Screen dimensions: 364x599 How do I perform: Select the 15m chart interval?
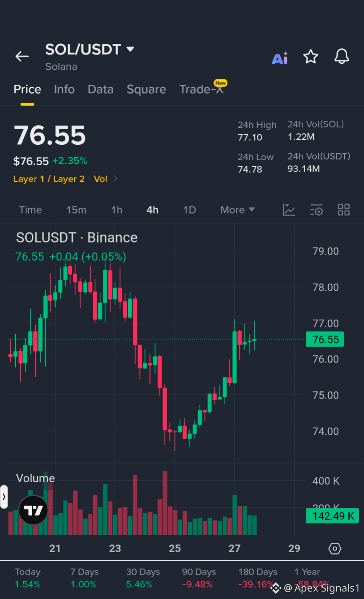click(x=76, y=210)
